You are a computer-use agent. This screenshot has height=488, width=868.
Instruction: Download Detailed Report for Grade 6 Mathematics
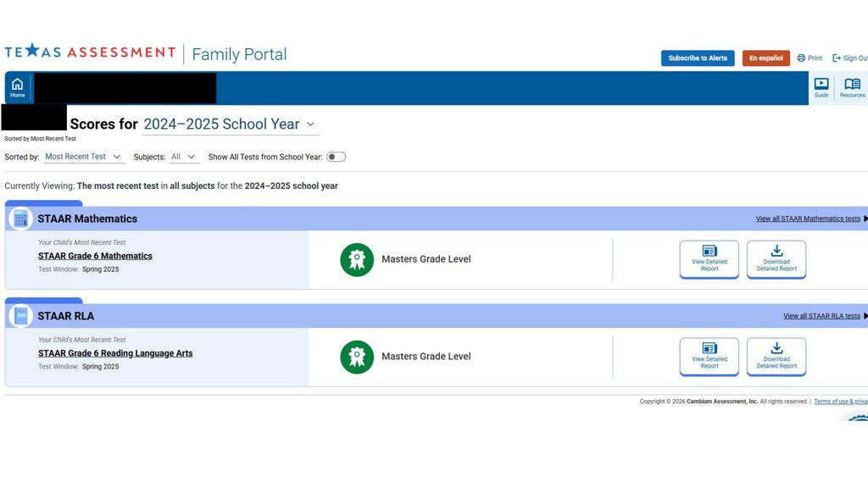(776, 259)
